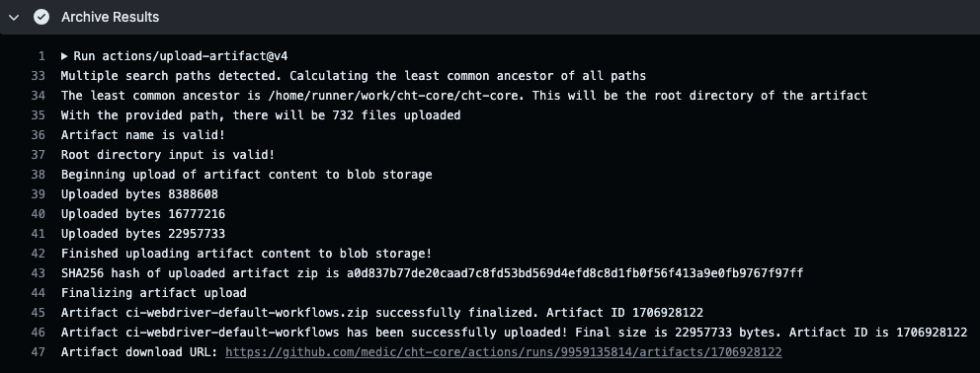
Task: Collapse the Archive Results step chevron
Action: pos(15,18)
